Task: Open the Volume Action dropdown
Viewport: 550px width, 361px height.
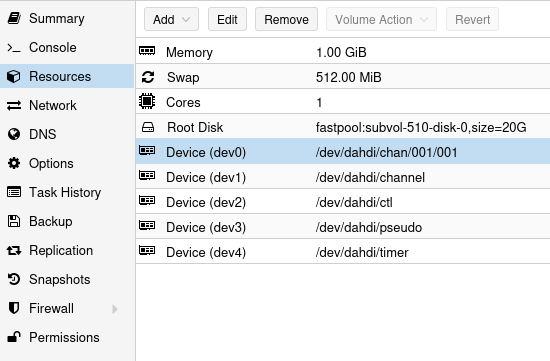Action: pos(381,19)
